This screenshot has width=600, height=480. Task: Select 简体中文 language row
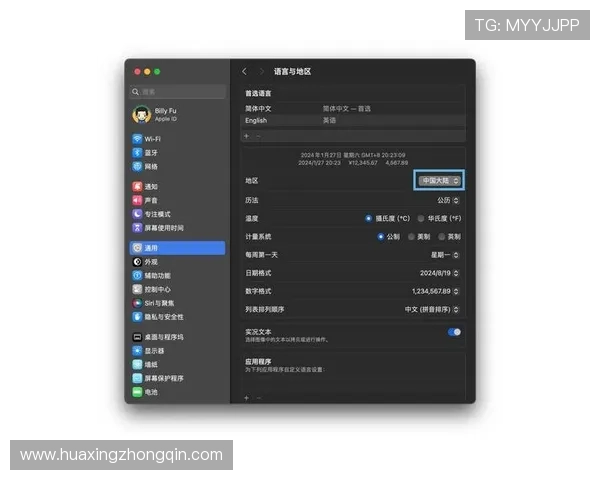[353, 109]
